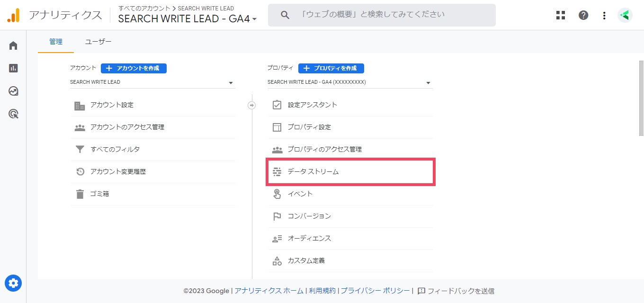
Task: Click the Admin gear icon at bottom left
Action: (13, 283)
